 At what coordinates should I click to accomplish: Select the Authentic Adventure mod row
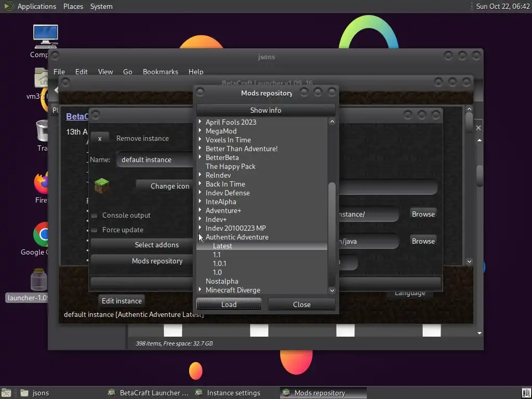pos(237,237)
